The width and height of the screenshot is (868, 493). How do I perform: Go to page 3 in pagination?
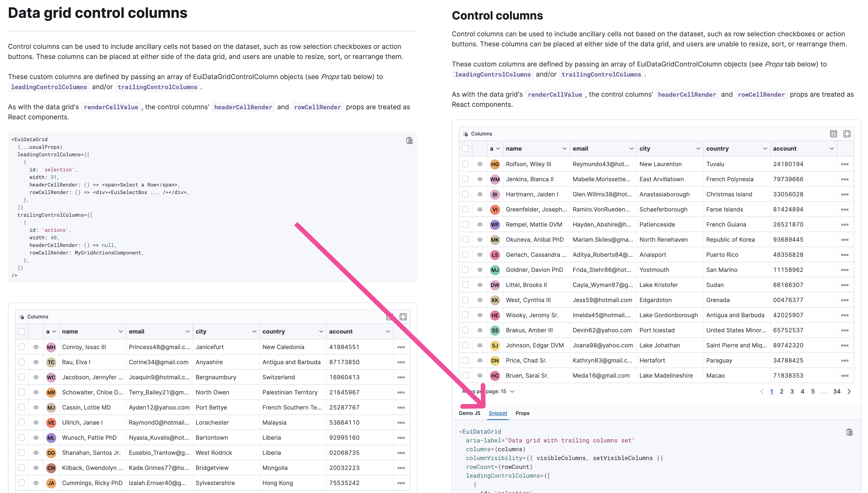click(792, 391)
